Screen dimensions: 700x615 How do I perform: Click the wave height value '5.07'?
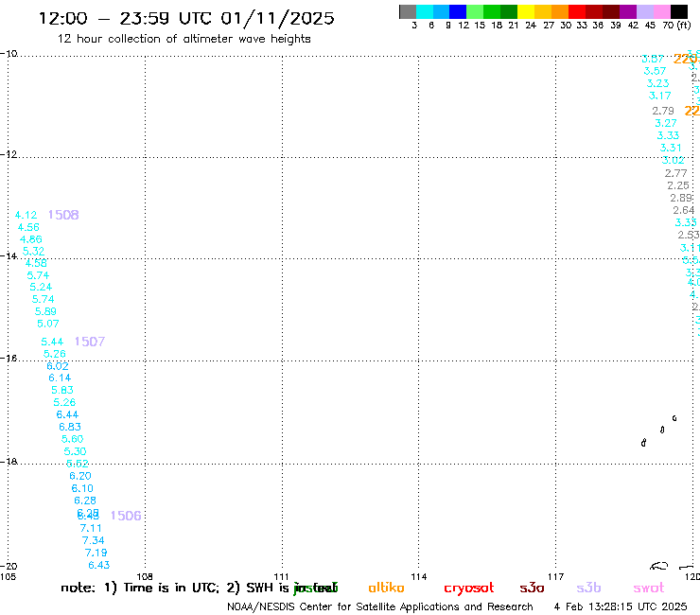(47, 324)
